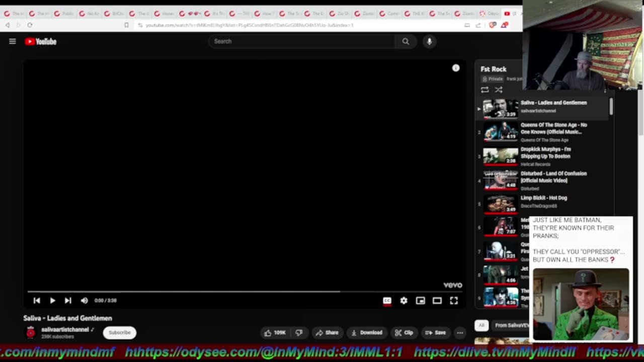Bookmark this page in browser toolbar
The height and width of the screenshot is (362, 644).
click(x=126, y=25)
